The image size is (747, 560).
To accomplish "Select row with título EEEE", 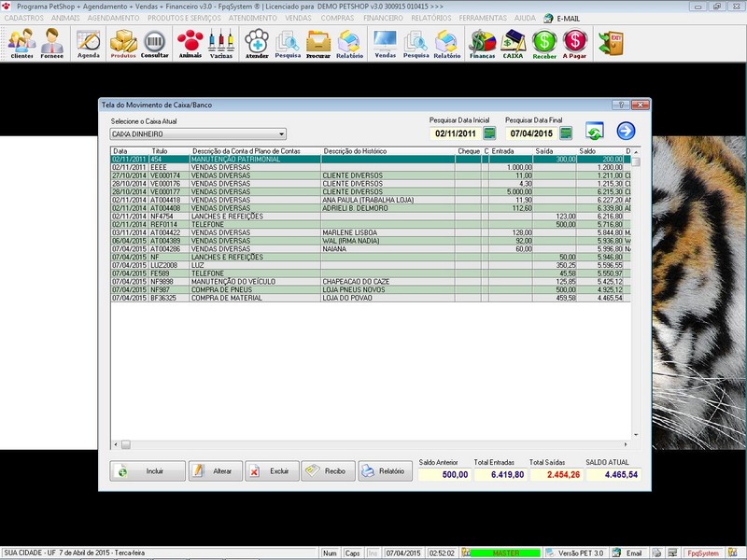I will [x=371, y=168].
